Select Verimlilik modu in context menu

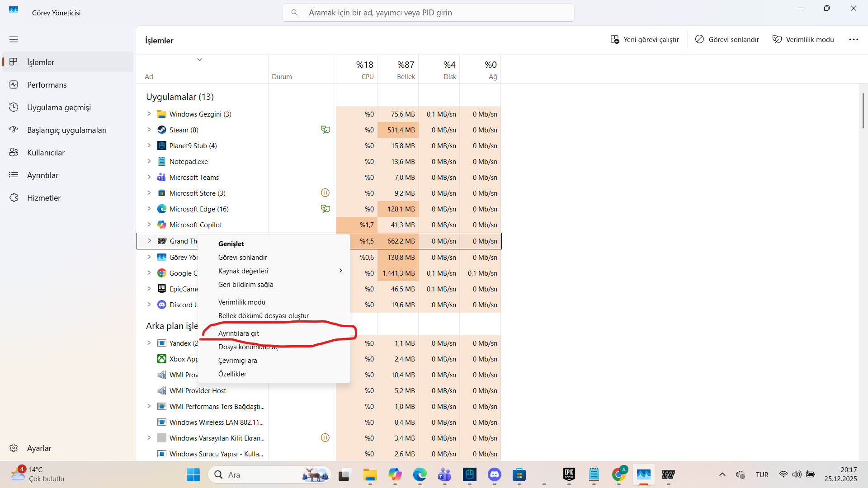(x=274, y=302)
